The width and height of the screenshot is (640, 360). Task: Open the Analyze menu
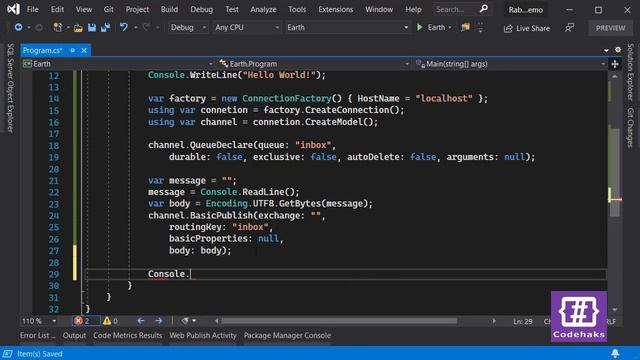263,9
